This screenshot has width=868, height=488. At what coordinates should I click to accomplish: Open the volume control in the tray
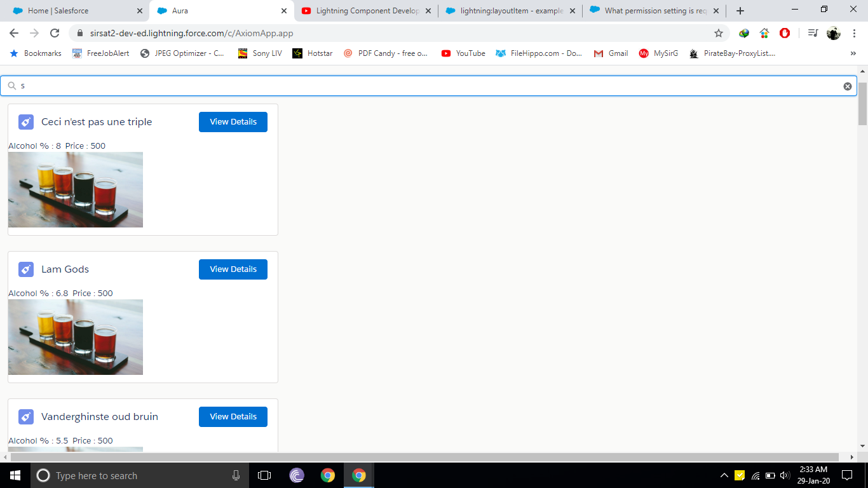point(785,475)
